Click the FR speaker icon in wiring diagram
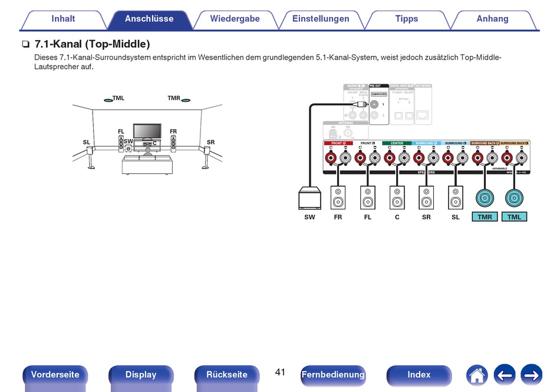560x392 pixels. click(338, 197)
